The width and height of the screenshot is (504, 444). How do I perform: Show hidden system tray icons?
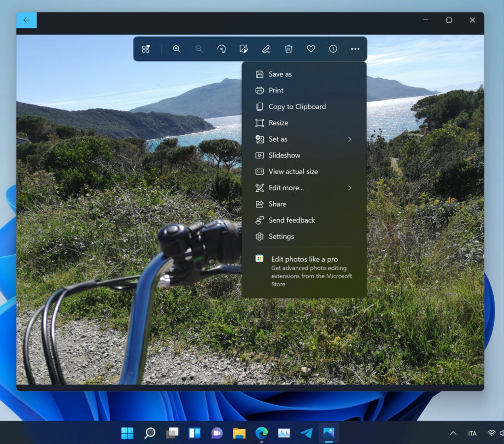pos(452,433)
